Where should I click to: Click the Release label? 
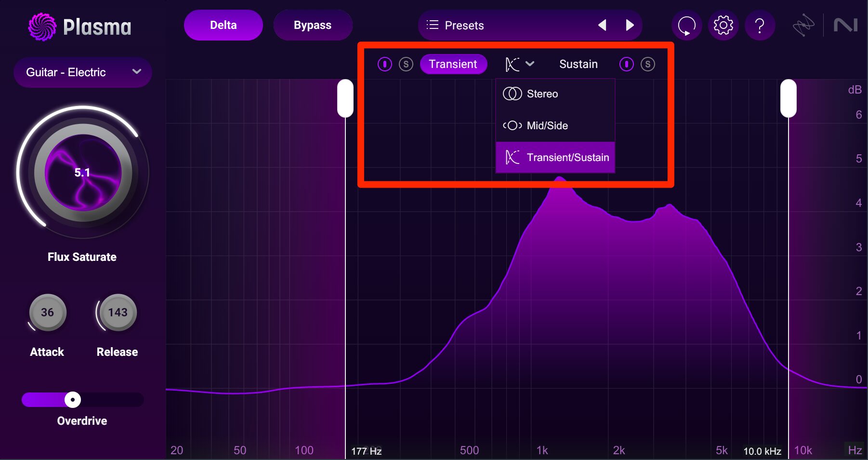[117, 352]
